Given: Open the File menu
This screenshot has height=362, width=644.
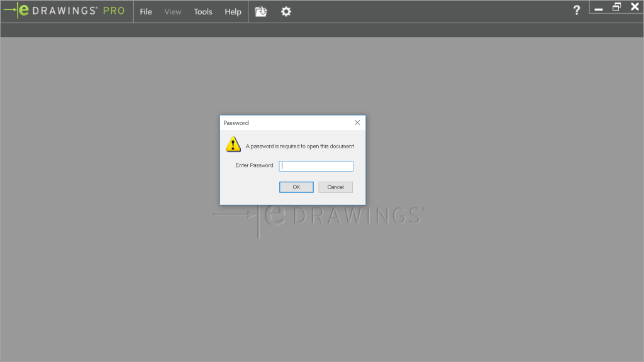Looking at the screenshot, I should point(146,11).
